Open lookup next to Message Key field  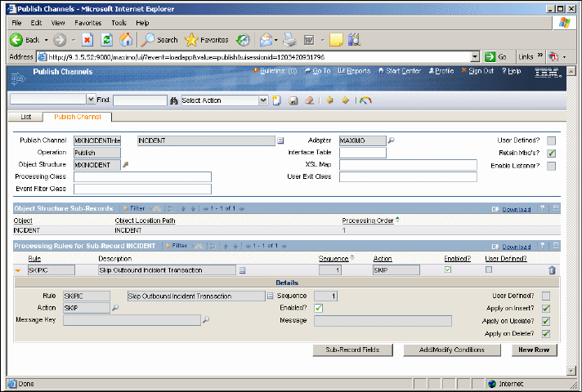[x=206, y=320]
